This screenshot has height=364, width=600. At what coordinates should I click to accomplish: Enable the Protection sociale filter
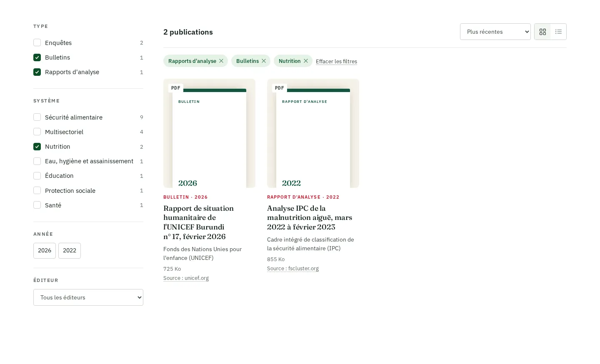click(x=37, y=190)
